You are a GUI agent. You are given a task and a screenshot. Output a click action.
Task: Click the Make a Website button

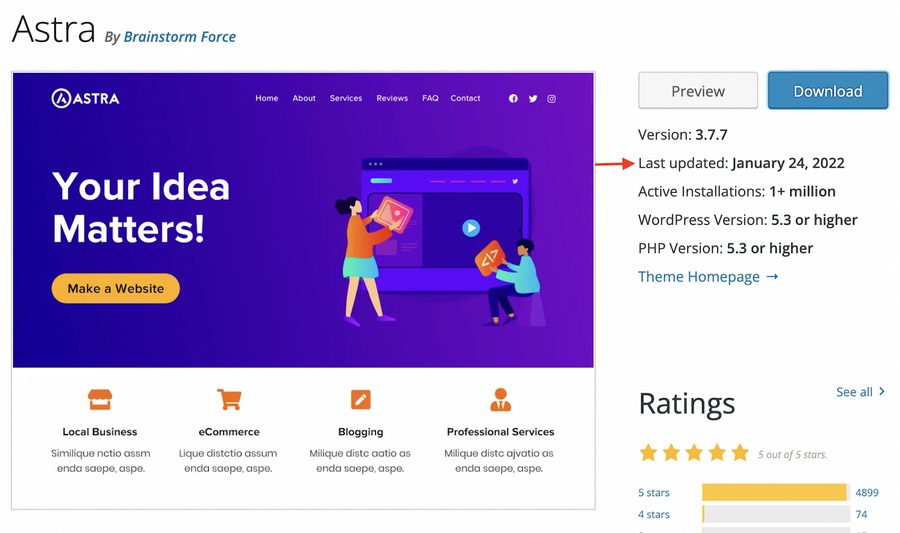pos(116,289)
